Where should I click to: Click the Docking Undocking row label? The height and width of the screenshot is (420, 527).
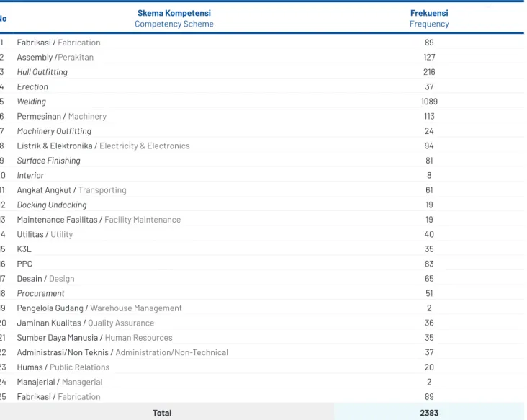(52, 205)
